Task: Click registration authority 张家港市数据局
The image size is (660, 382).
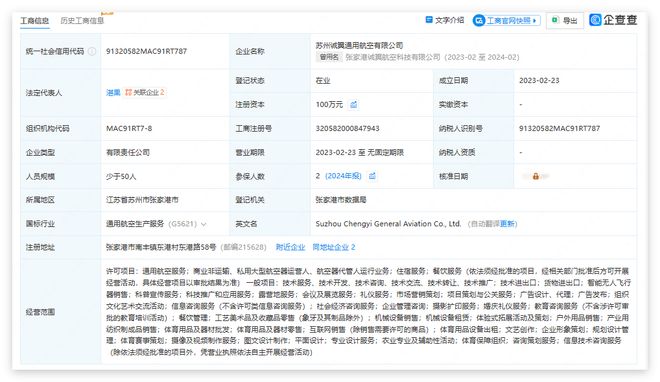Action: click(x=341, y=200)
